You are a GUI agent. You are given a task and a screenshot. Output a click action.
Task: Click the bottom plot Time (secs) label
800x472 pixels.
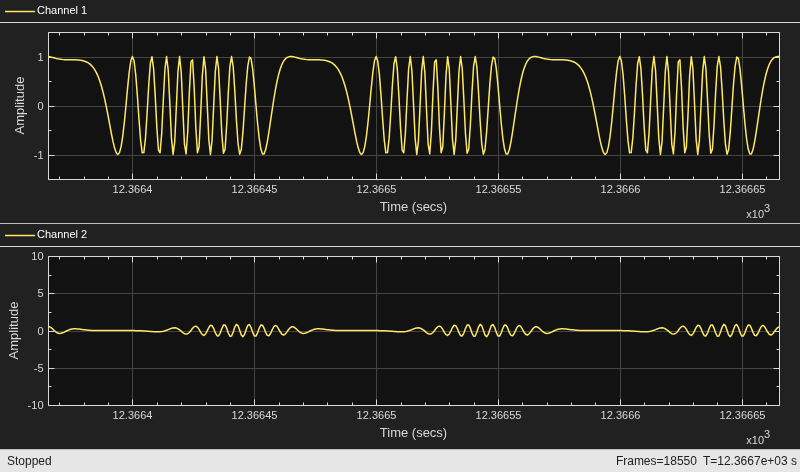tap(413, 433)
